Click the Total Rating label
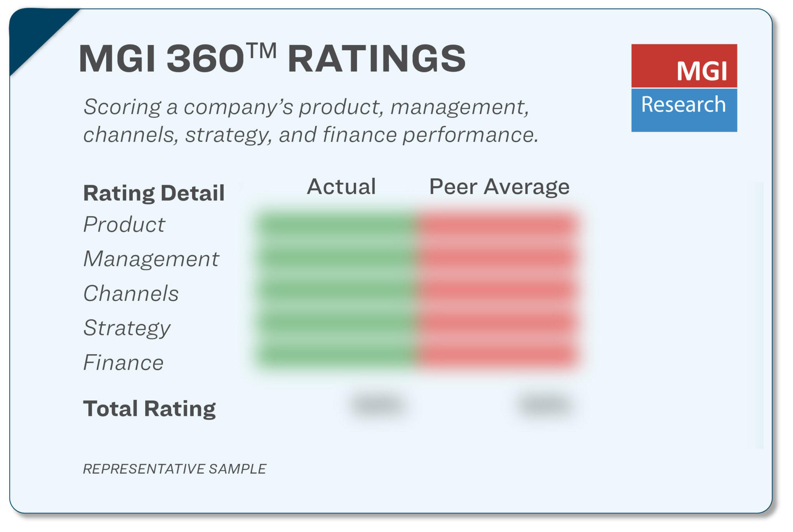This screenshot has width=793, height=532. pos(149,409)
